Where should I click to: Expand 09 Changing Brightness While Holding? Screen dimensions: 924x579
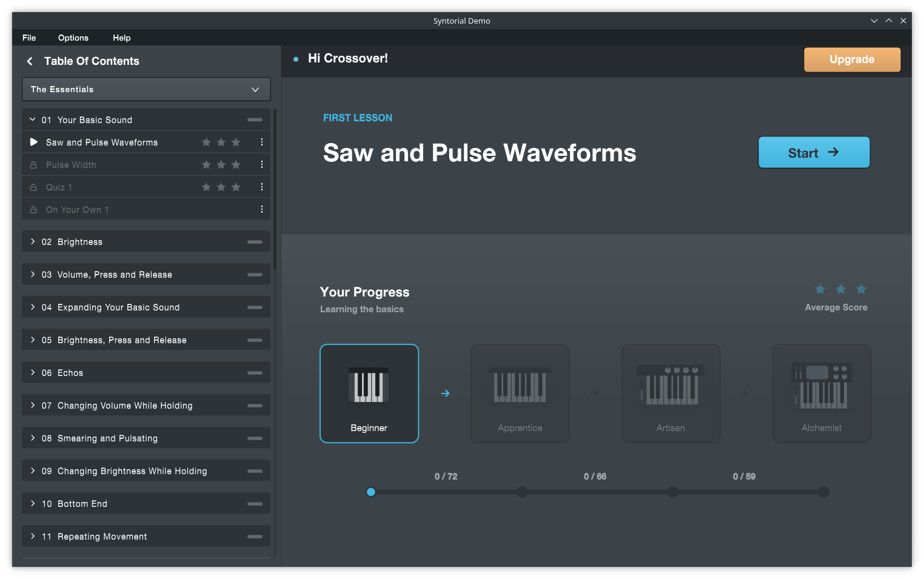33,470
